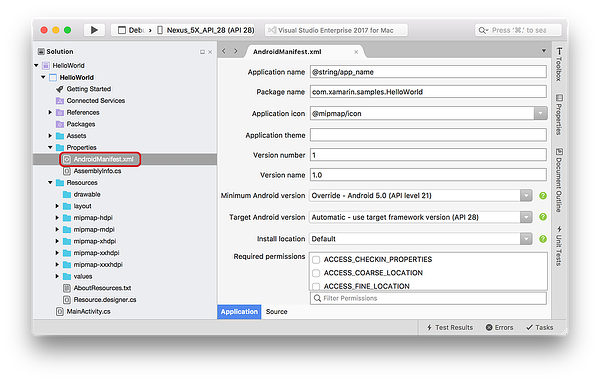Tick ACCESS_FINE_LOCATION permission checkbox
600x382 pixels.
tap(316, 286)
